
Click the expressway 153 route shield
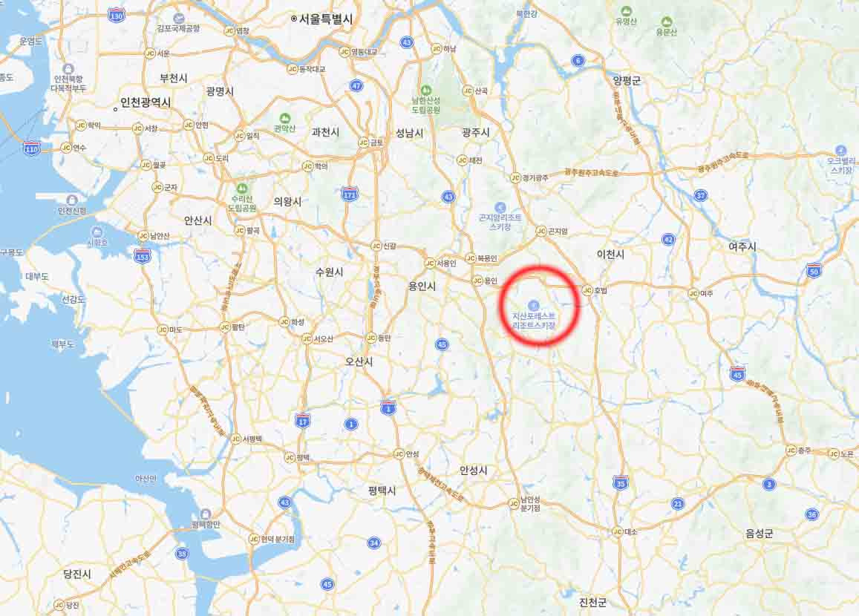tap(143, 255)
